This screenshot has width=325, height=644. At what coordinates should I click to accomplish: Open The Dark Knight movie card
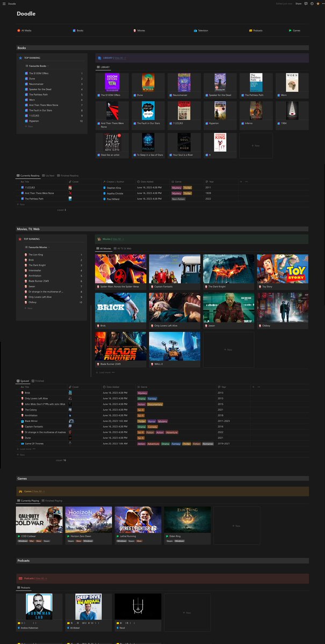point(229,272)
